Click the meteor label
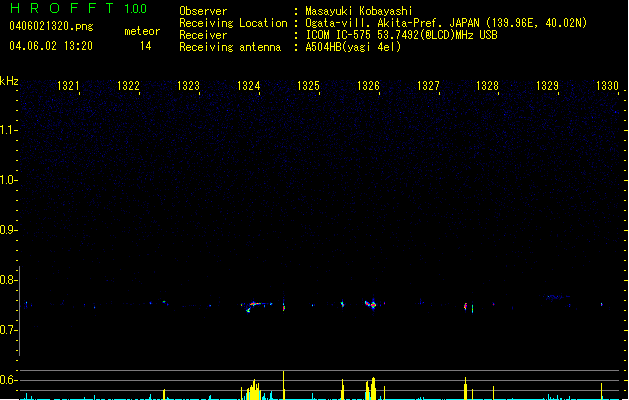The width and height of the screenshot is (629, 400). 142,31
